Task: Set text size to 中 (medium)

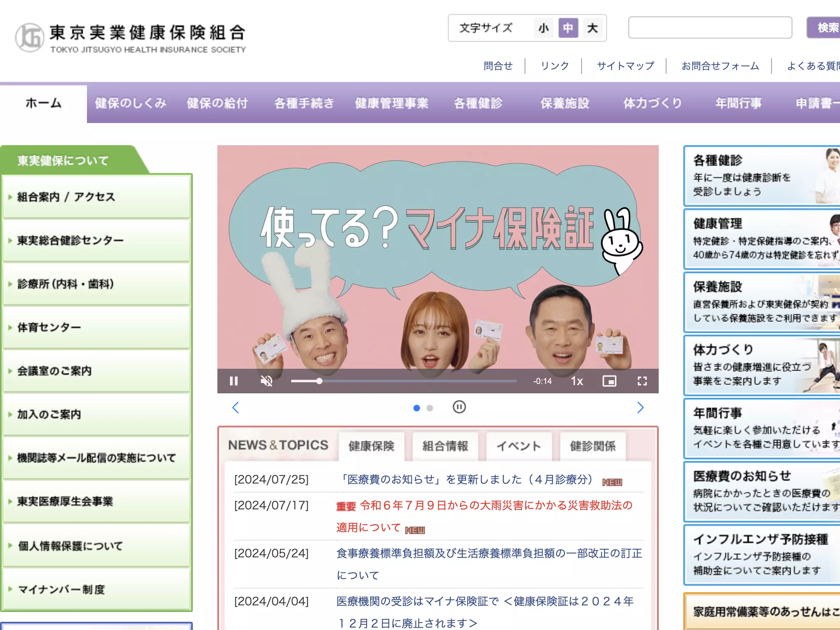Action: pos(568,28)
